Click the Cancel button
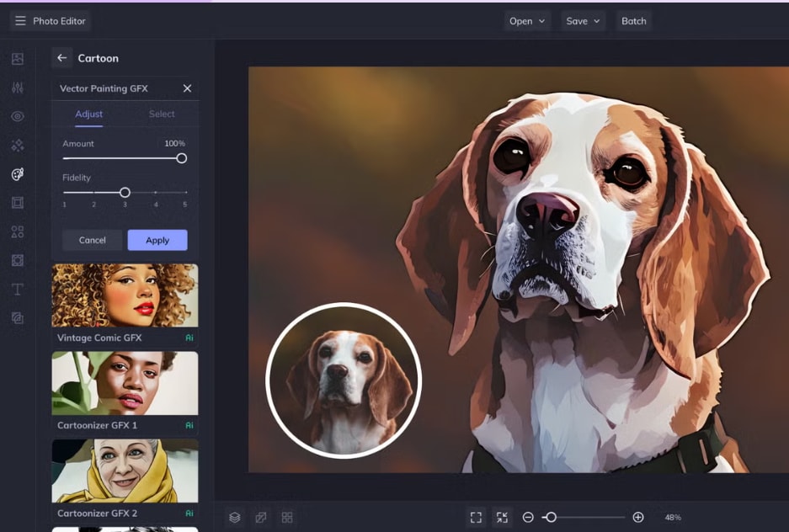Viewport: 789px width, 532px height. pos(92,241)
